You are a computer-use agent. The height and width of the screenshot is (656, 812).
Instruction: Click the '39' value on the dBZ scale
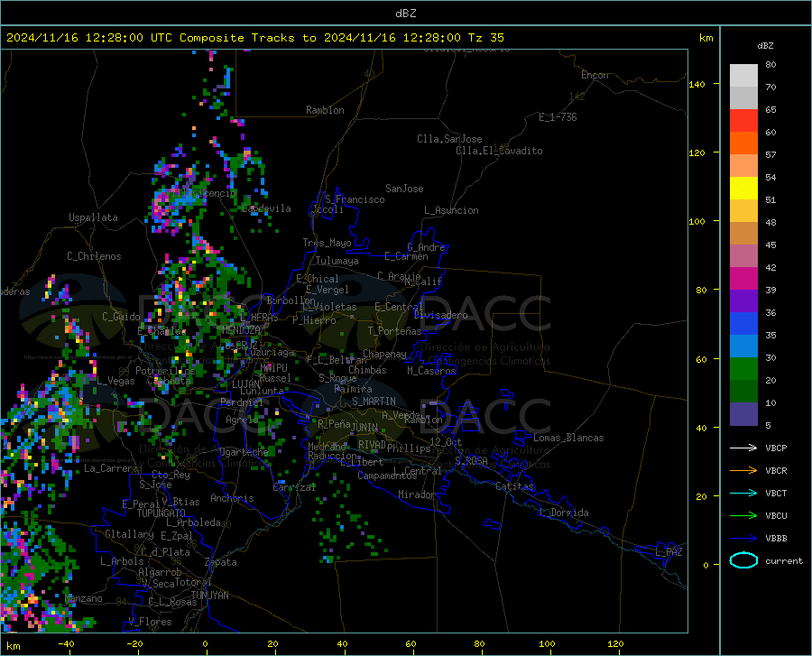(770, 290)
